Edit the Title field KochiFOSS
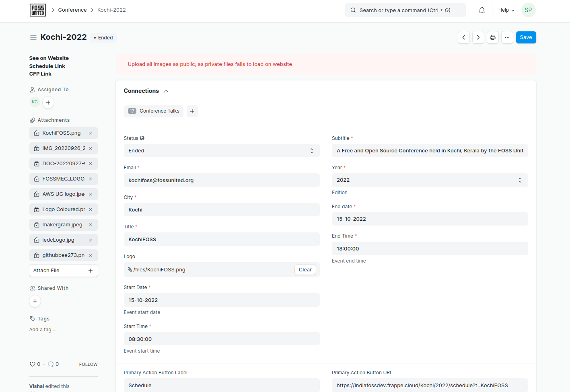The height and width of the screenshot is (392, 570). pos(222,239)
